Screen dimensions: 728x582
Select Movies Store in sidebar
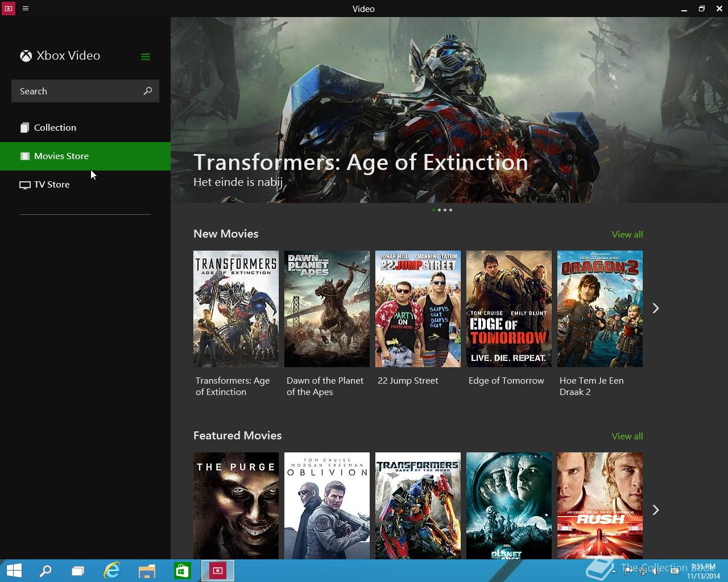pyautogui.click(x=85, y=156)
